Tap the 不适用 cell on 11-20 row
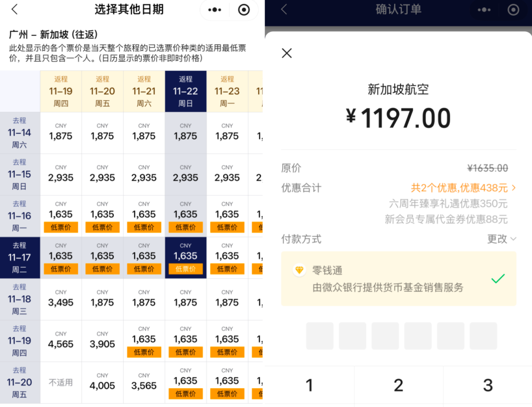This screenshot has width=532, height=407. pyautogui.click(x=61, y=382)
